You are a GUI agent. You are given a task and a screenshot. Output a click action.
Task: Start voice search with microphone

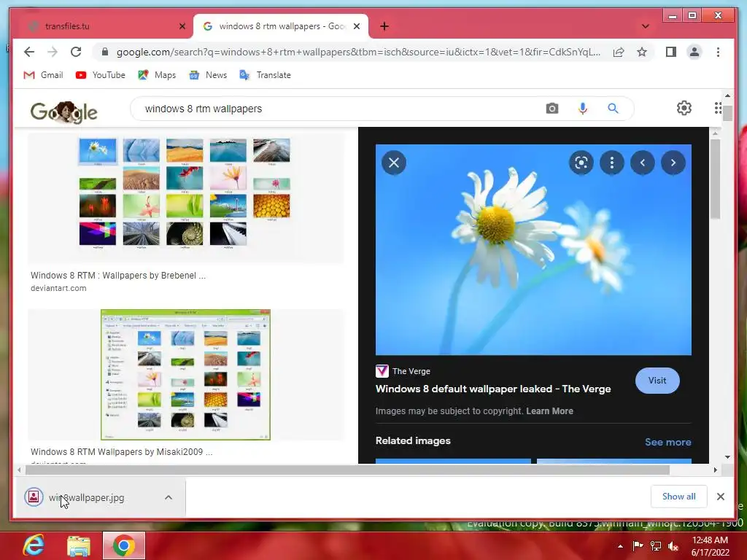click(x=583, y=109)
